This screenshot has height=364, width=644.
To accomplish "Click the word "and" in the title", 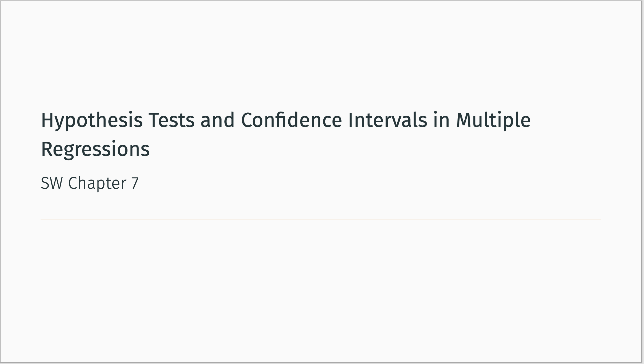I will click(x=217, y=120).
